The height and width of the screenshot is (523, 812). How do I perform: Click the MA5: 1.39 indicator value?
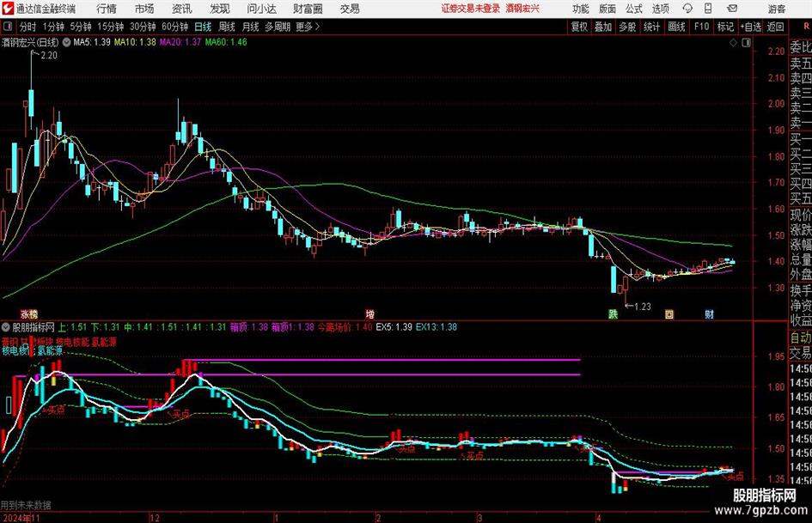[92, 42]
